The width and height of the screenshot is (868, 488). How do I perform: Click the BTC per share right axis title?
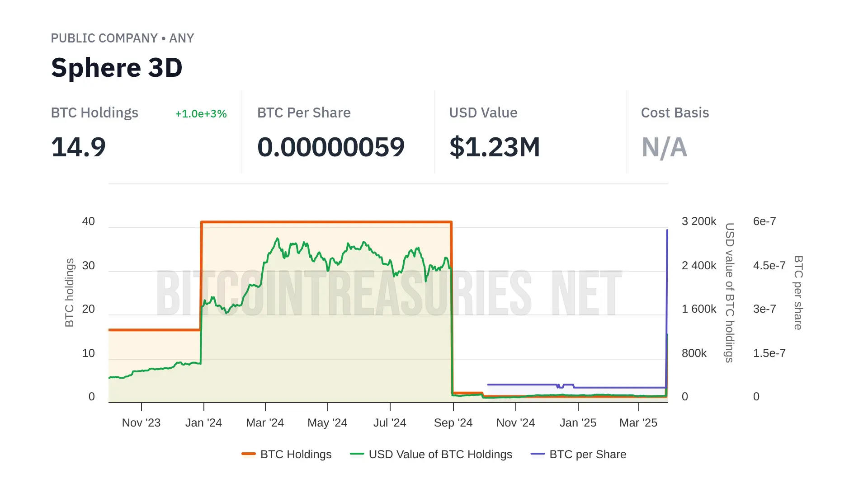(x=798, y=292)
